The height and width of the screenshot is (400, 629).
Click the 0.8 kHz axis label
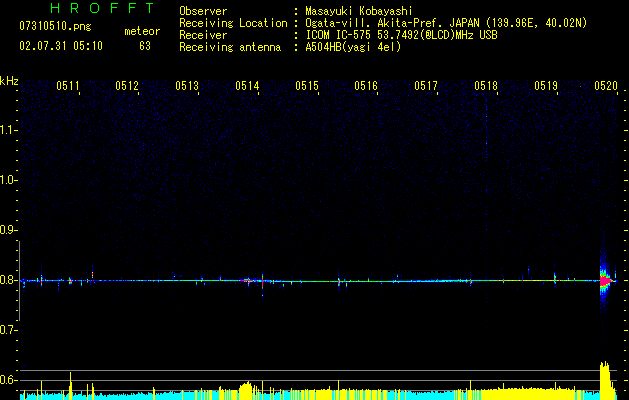point(8,280)
